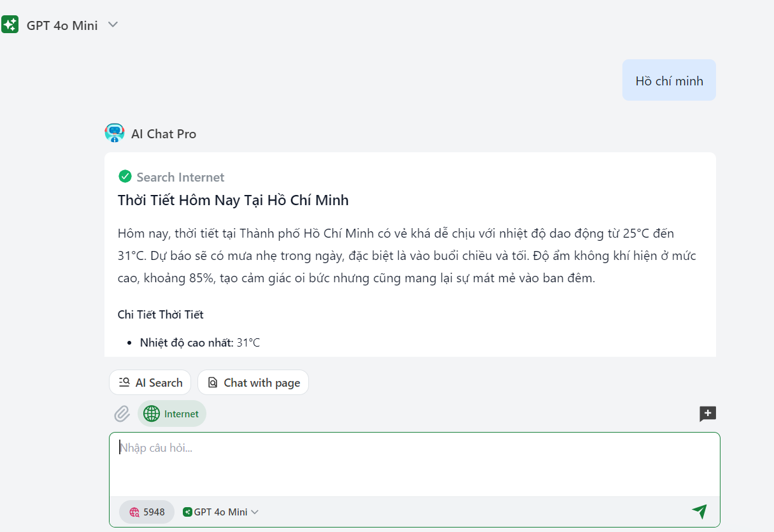Open the GPT 4o Mini selector below the input

(x=220, y=512)
